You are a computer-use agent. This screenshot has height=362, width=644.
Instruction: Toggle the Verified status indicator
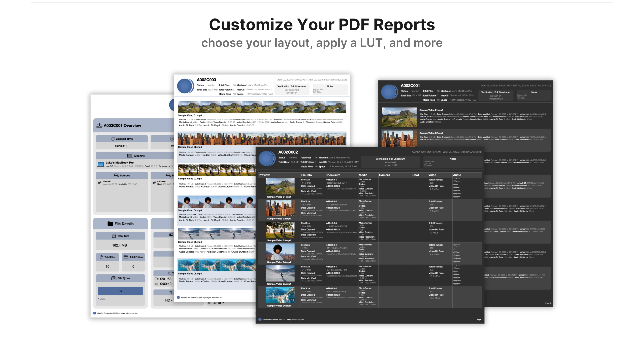point(293,158)
